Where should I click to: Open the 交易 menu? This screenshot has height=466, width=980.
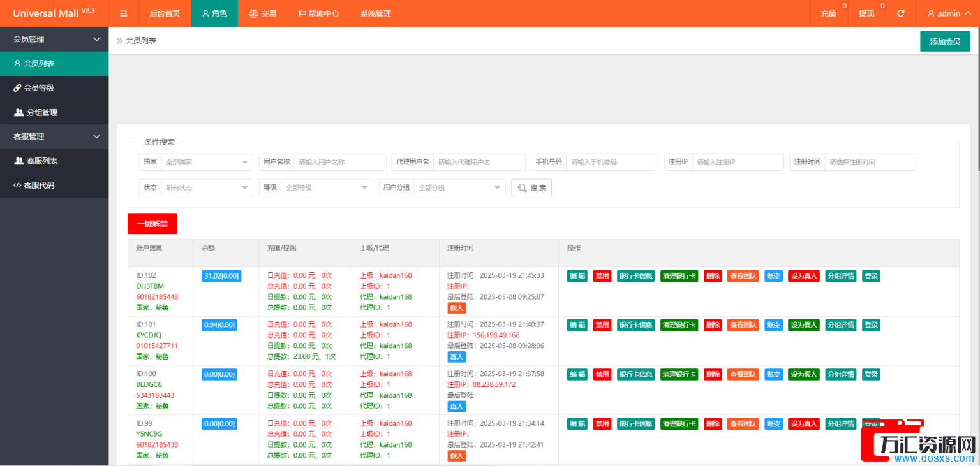[262, 13]
